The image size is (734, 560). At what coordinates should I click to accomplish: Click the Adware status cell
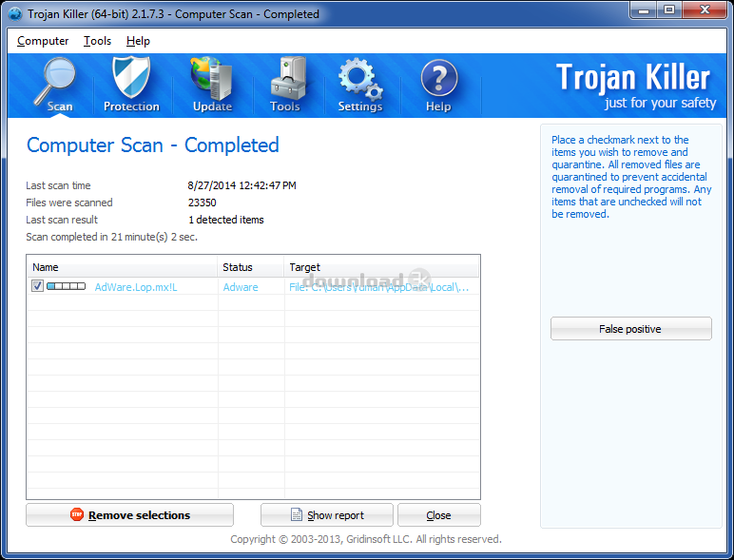241,287
